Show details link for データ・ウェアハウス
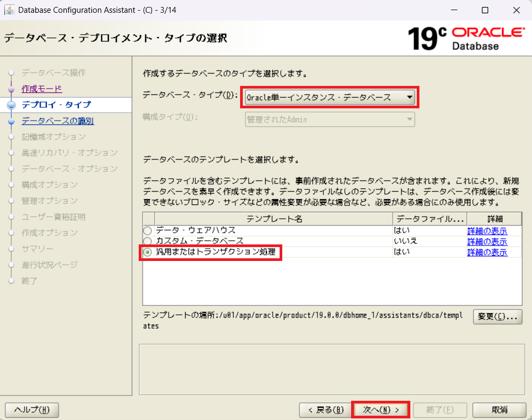This screenshot has height=420, width=532. click(x=487, y=231)
